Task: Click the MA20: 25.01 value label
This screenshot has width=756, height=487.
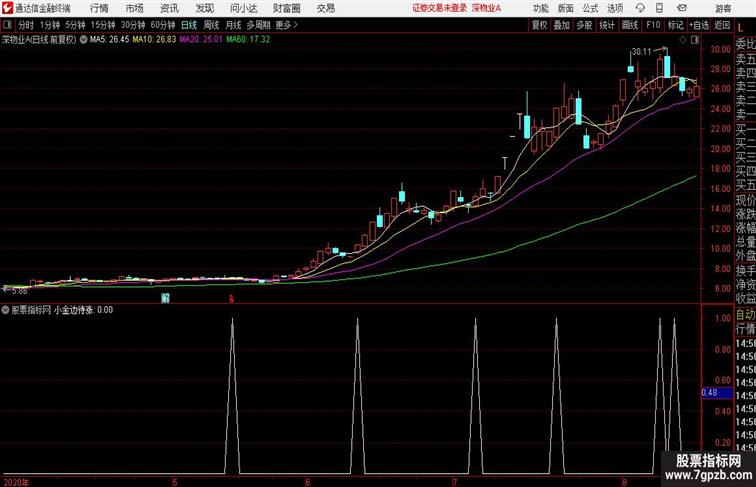Action: pos(201,40)
